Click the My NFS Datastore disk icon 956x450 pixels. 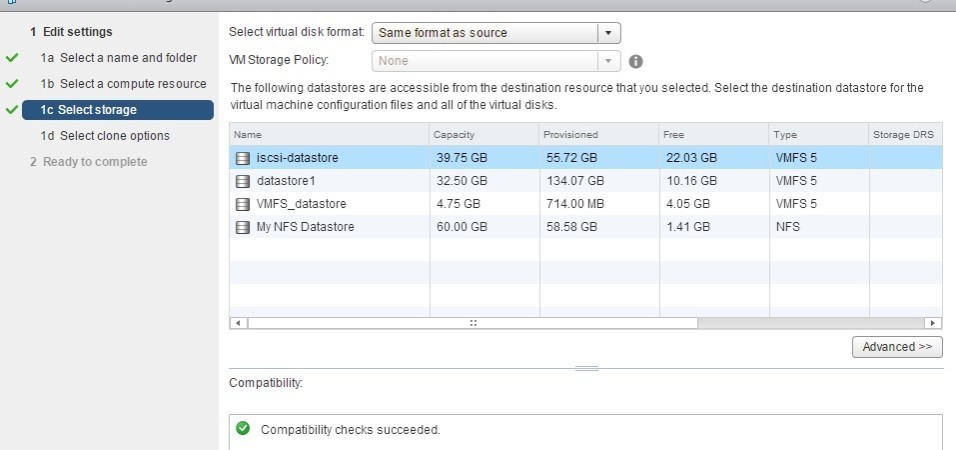[x=243, y=227]
